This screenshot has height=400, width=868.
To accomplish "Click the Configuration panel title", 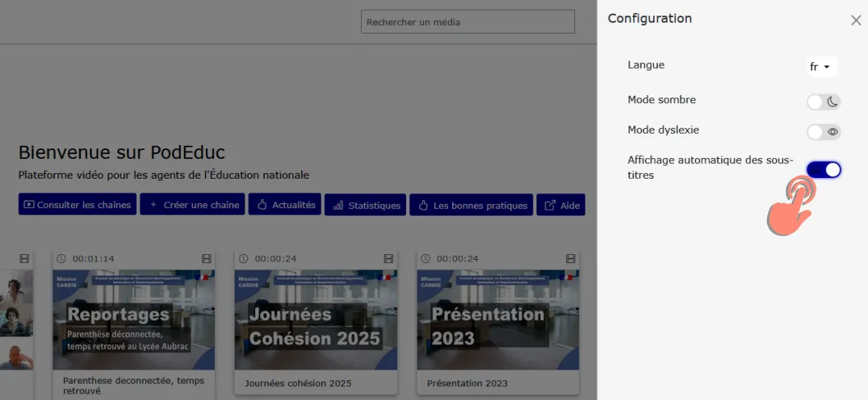I will (650, 18).
